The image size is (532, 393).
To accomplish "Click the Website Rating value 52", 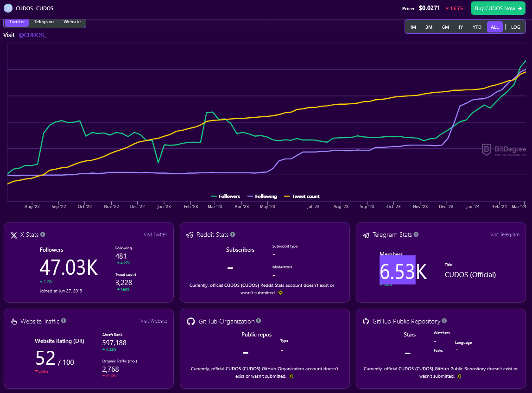I will click(45, 358).
